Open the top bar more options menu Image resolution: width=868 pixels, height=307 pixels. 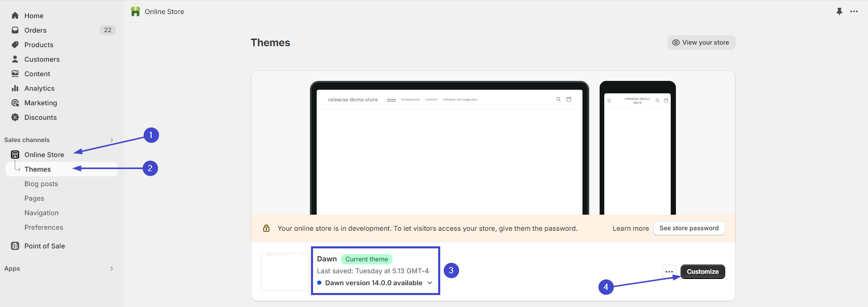coord(854,11)
